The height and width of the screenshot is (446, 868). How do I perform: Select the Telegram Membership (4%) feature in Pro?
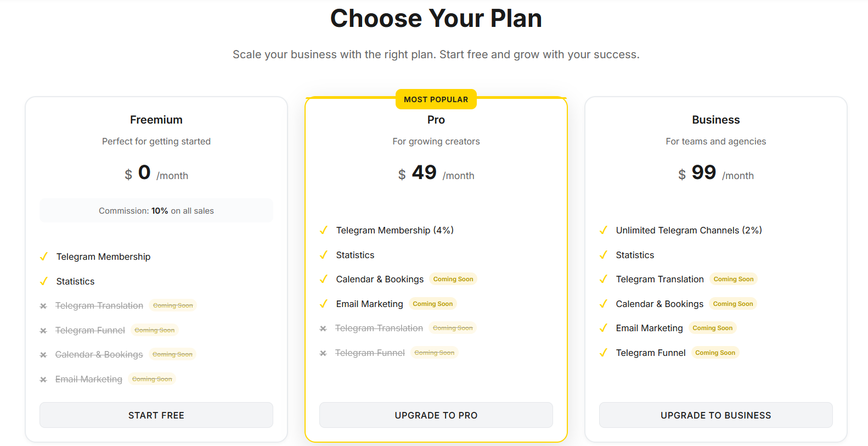[394, 230]
